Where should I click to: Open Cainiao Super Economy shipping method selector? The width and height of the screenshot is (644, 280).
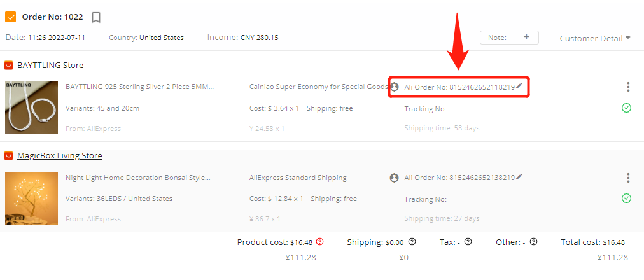tap(318, 87)
